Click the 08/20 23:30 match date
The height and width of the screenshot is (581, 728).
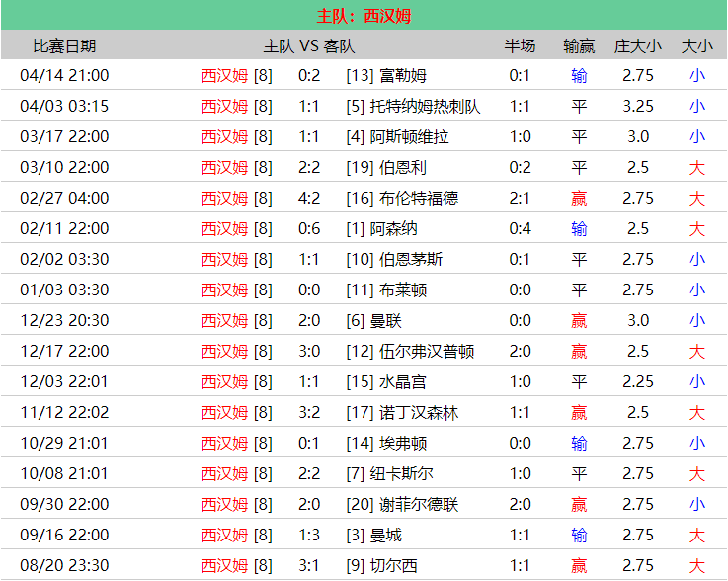tap(64, 565)
